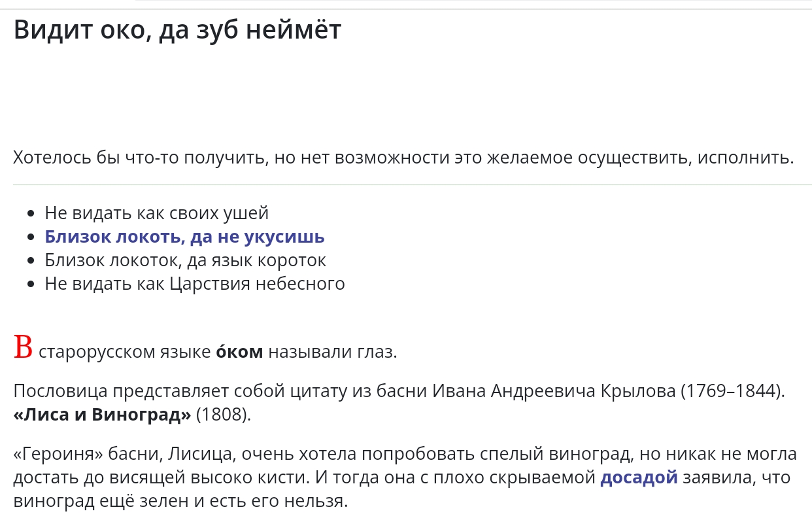Click the phrase "виноград ещё зелен и есть его нельзя"

point(180,501)
